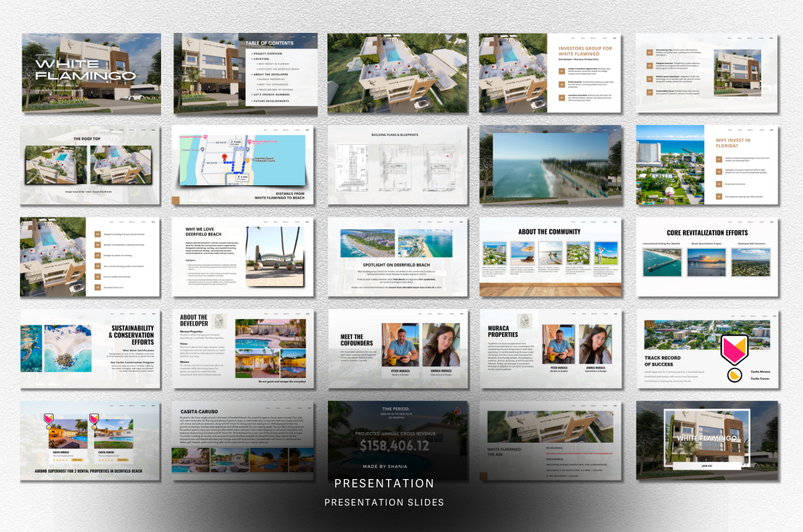
Task: Select the Distance from White Flamingo to Beach slide
Action: (x=243, y=165)
